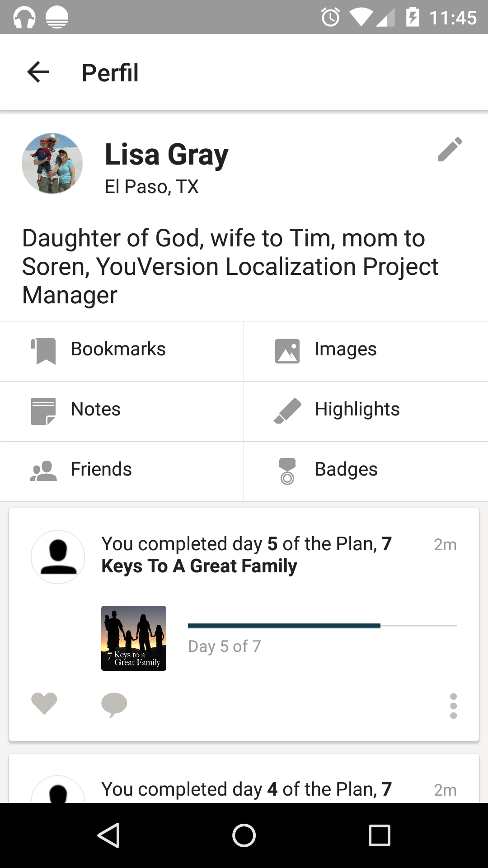
Task: Tap the pencil edit profile icon
Action: tap(450, 149)
